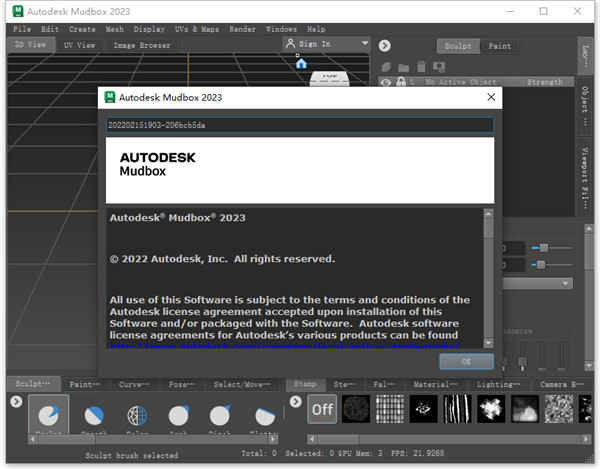Switch to the 3D View tab
This screenshot has width=600, height=469.
(30, 44)
